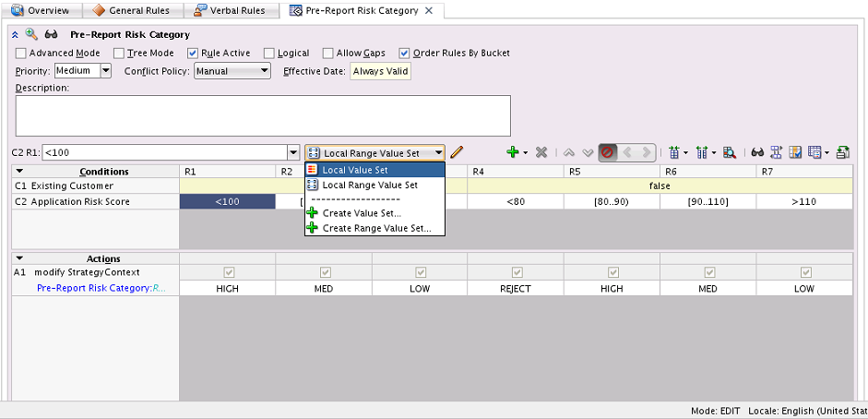Click the Pre-Report Risk Category blue link
The height and width of the screenshot is (419, 868).
(101, 288)
